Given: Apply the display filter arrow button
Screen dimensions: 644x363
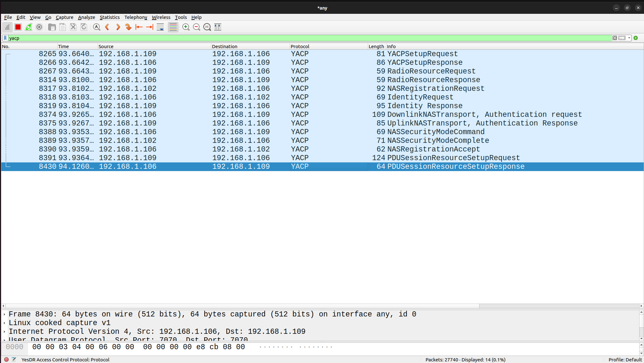Looking at the screenshot, I should click(x=622, y=38).
